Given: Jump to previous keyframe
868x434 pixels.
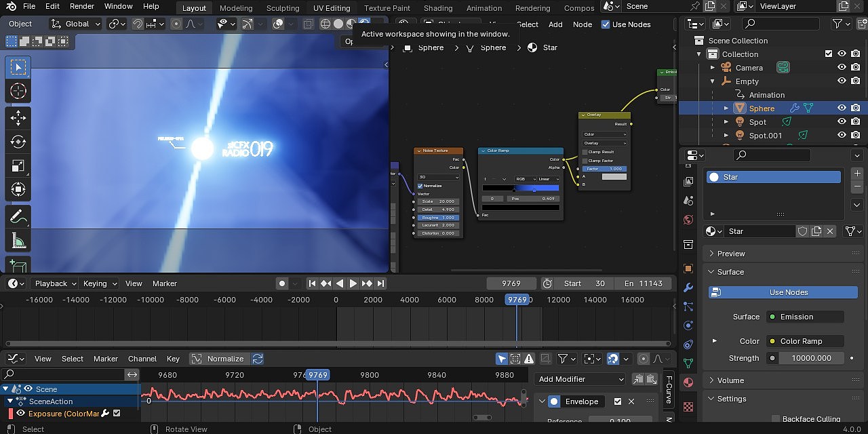Looking at the screenshot, I should (326, 283).
